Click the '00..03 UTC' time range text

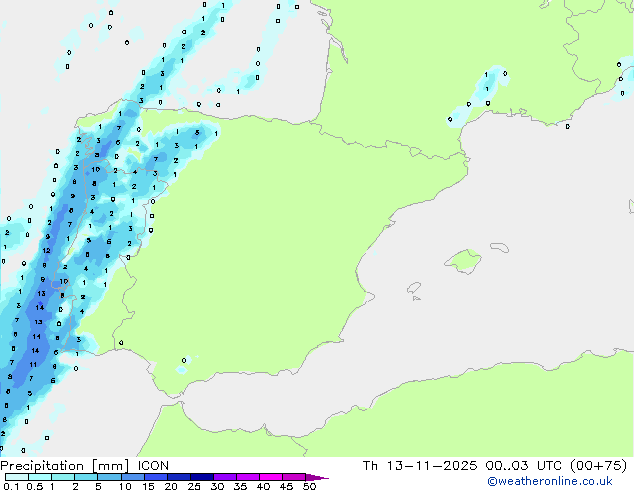[x=524, y=466]
